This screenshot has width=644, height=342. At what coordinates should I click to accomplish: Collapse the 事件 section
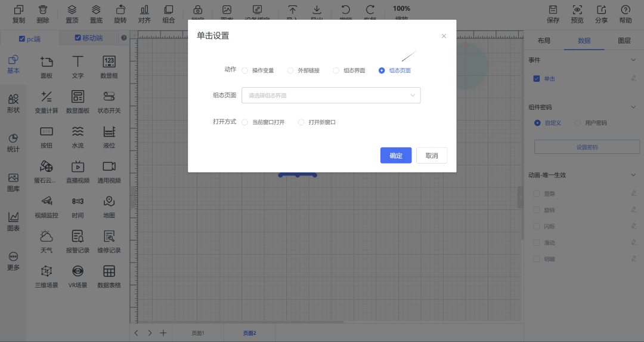click(633, 60)
